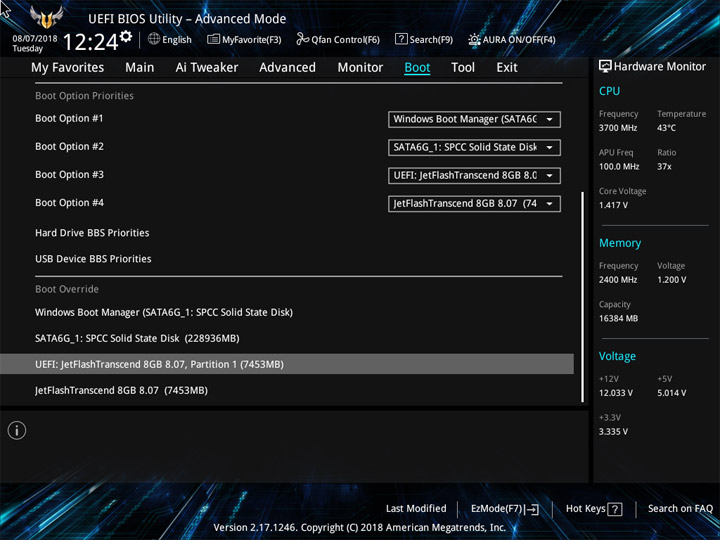
Task: Click Boot Option #2 label
Action: (x=69, y=146)
